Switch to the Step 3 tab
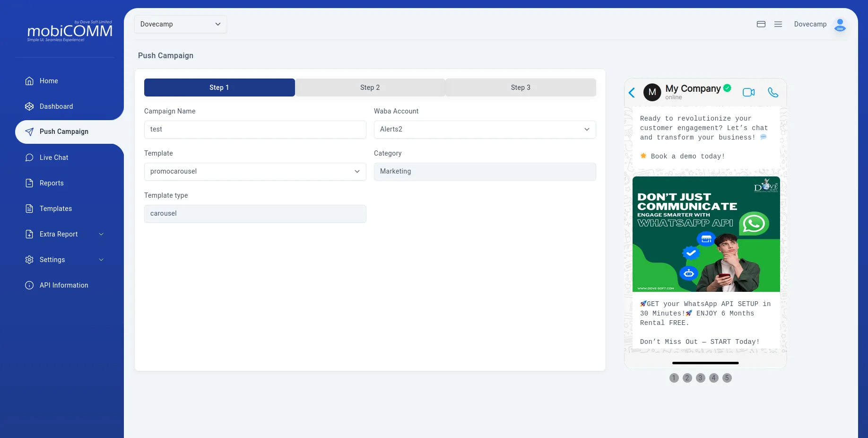This screenshot has width=868, height=438. tap(521, 88)
